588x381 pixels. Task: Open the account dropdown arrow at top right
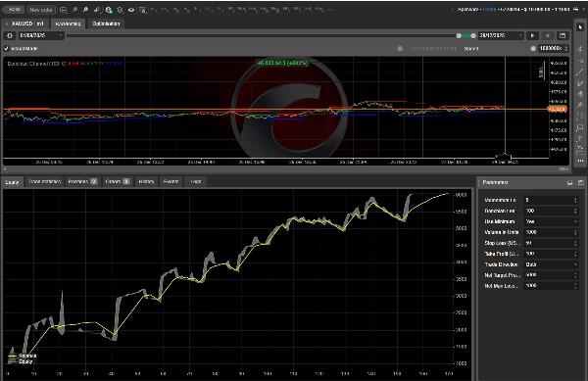click(x=584, y=9)
